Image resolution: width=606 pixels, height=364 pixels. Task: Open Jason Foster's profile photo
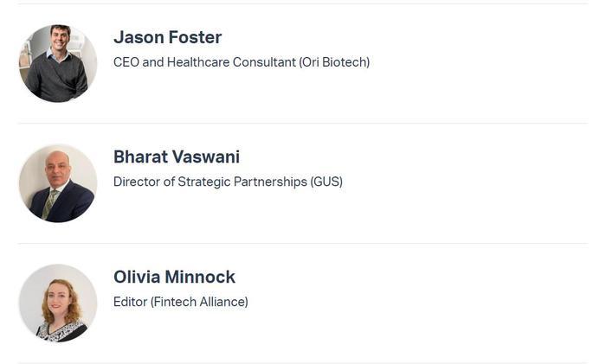tap(58, 63)
